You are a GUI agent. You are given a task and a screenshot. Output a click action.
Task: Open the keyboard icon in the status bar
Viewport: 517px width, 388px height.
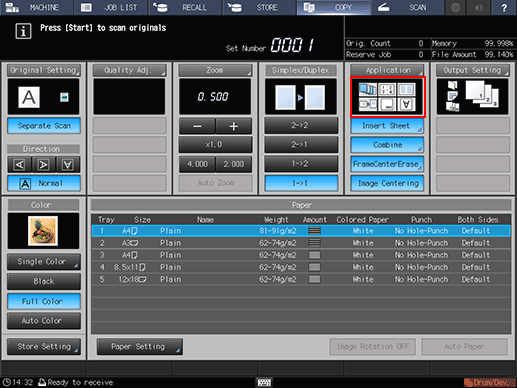pos(264,382)
